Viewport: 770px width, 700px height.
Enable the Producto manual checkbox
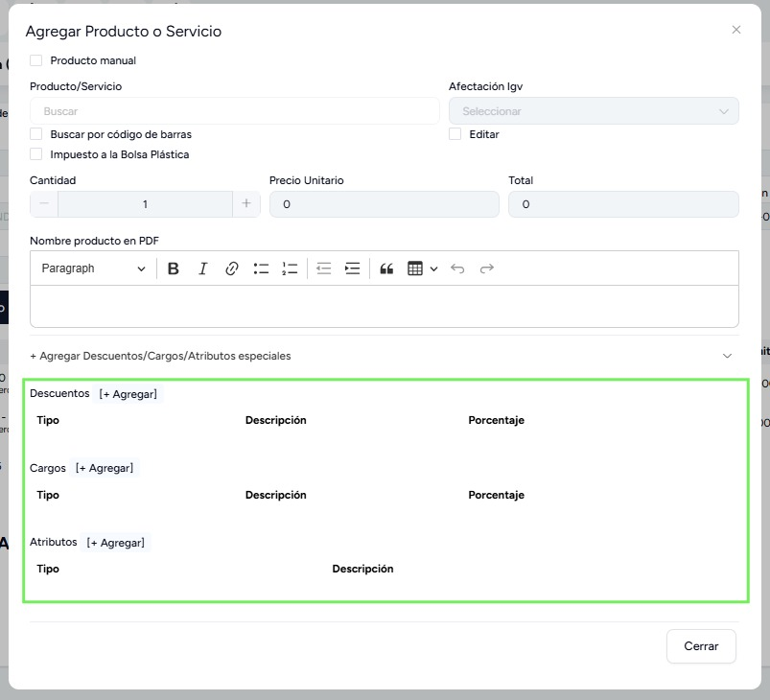pos(35,60)
